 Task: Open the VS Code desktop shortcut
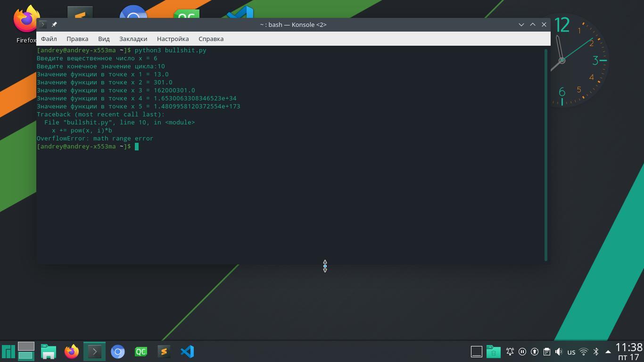tap(239, 12)
